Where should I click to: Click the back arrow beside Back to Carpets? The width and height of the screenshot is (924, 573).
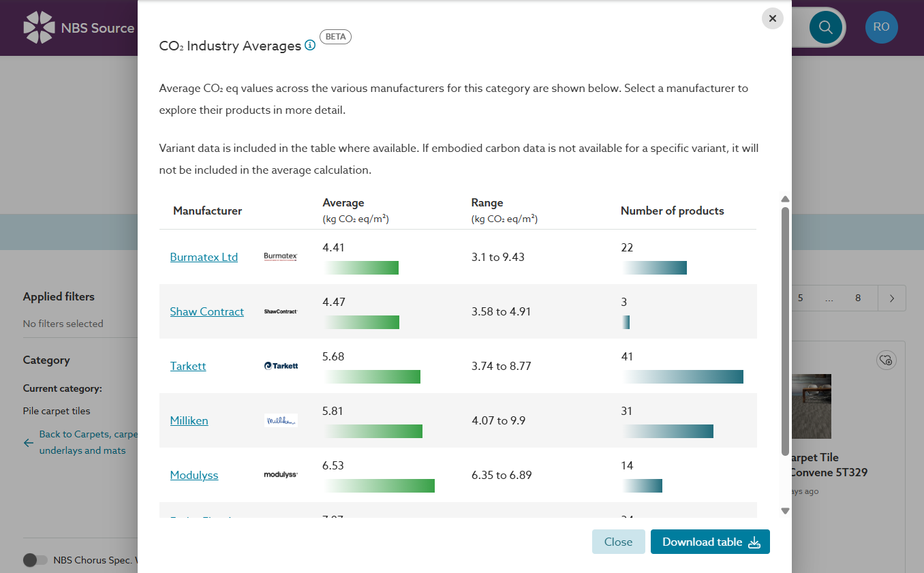29,443
